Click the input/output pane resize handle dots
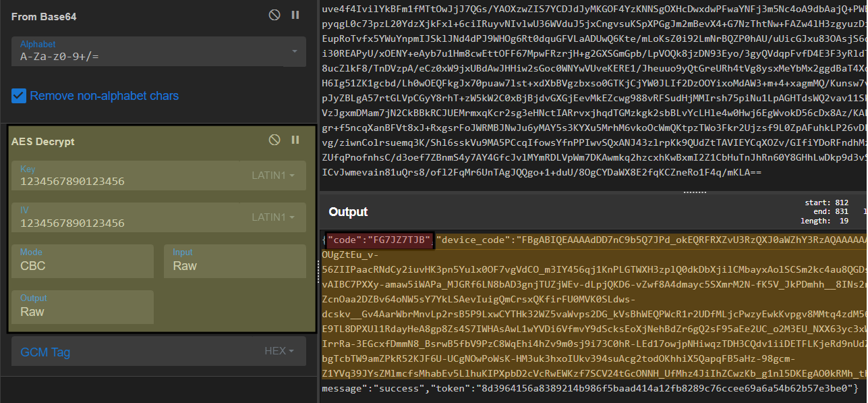The height and width of the screenshot is (403, 868). [694, 192]
